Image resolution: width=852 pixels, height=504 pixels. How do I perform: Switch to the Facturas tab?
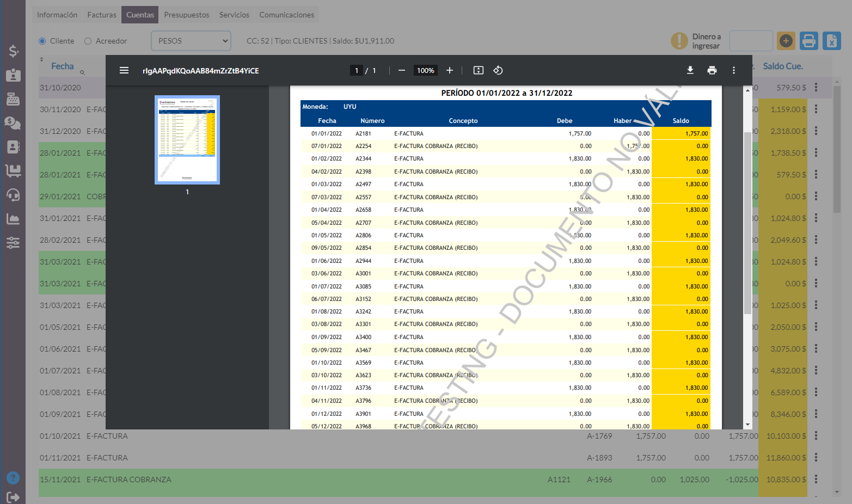tap(102, 15)
